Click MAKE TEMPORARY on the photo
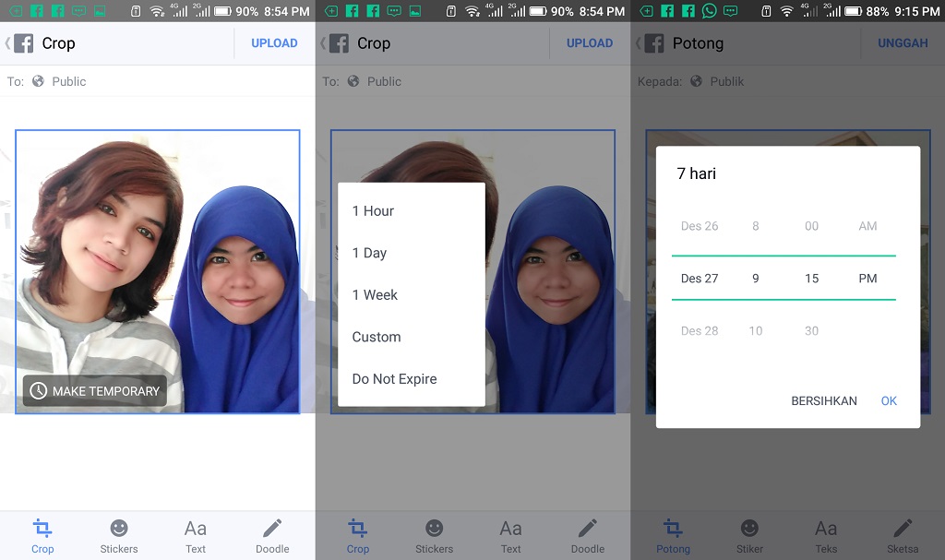 pos(95,390)
